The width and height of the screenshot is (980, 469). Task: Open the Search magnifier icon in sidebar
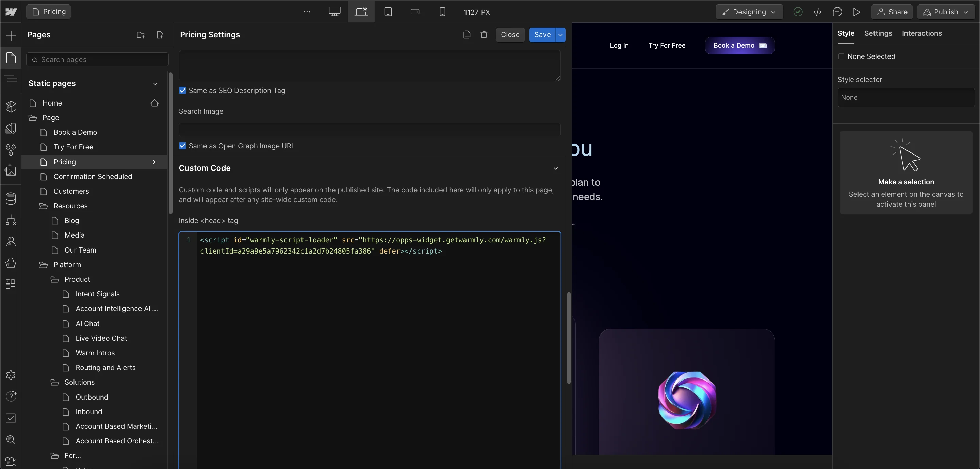coord(11,440)
